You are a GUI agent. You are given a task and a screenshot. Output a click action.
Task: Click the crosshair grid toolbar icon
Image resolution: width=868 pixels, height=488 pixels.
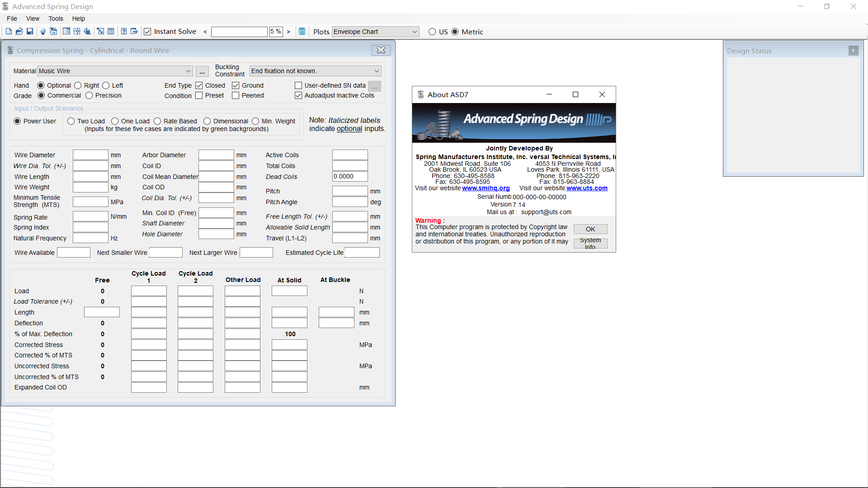(77, 32)
